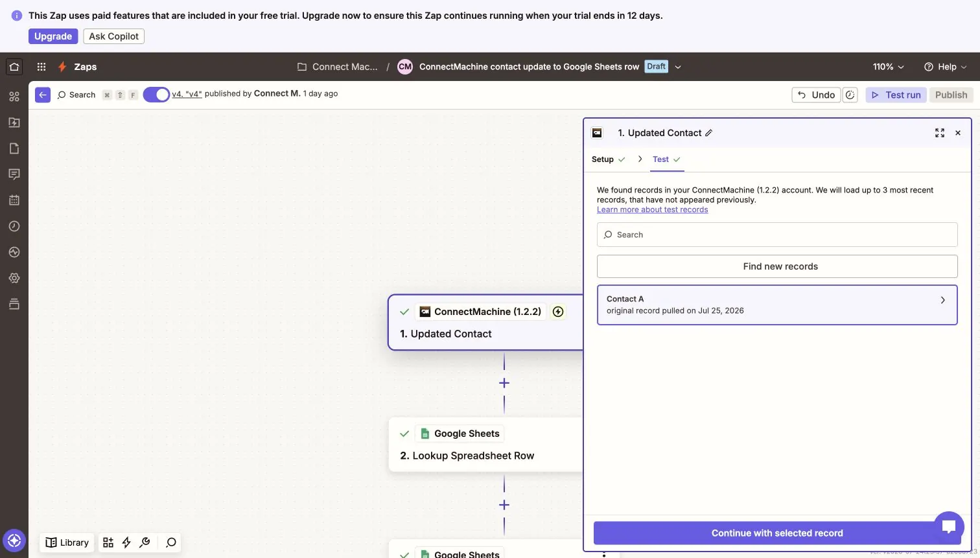Click the chevron between Setup and Test
Viewport: 980px width, 558px height.
click(640, 159)
